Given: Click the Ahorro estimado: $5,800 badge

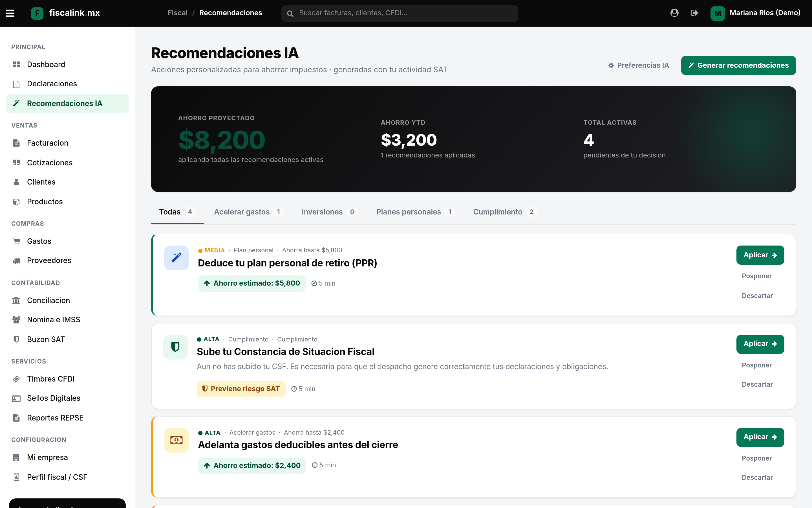Looking at the screenshot, I should 252,284.
